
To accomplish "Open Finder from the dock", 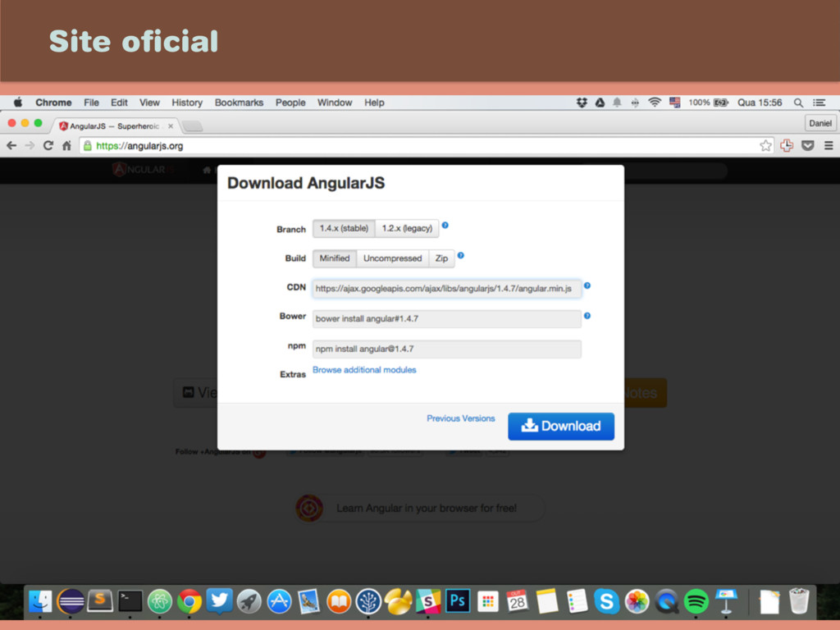I will click(41, 601).
